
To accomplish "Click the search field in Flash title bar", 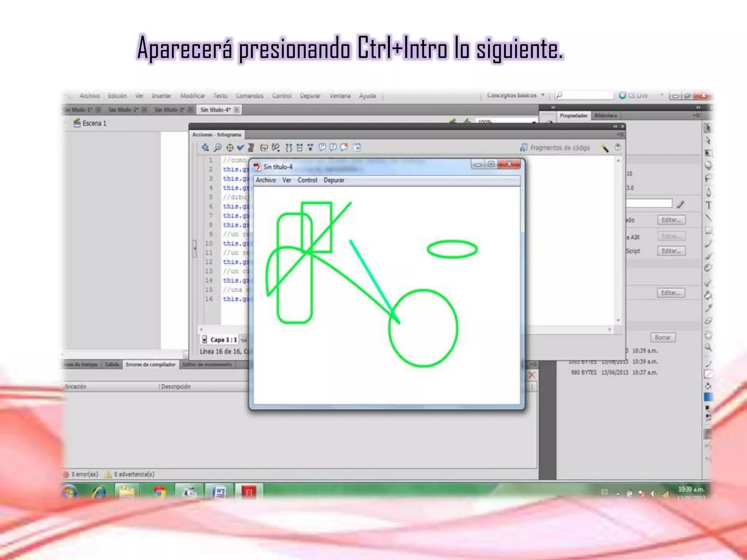I will 584,96.
